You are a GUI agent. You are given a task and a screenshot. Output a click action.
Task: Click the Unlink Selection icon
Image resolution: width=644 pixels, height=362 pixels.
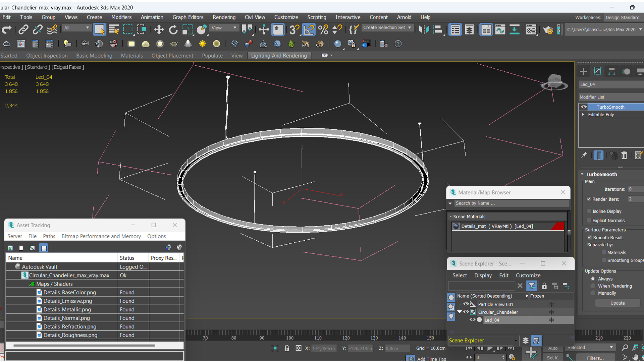(38, 29)
